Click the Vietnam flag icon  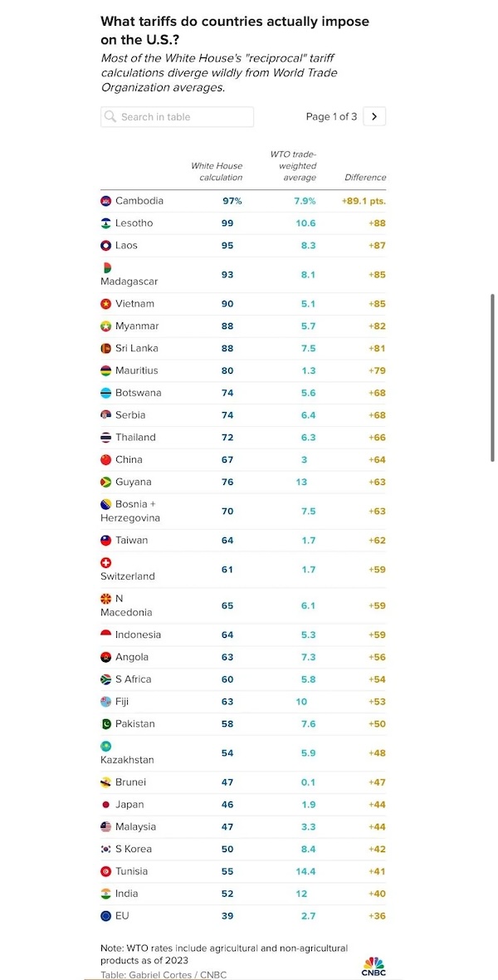pos(106,304)
